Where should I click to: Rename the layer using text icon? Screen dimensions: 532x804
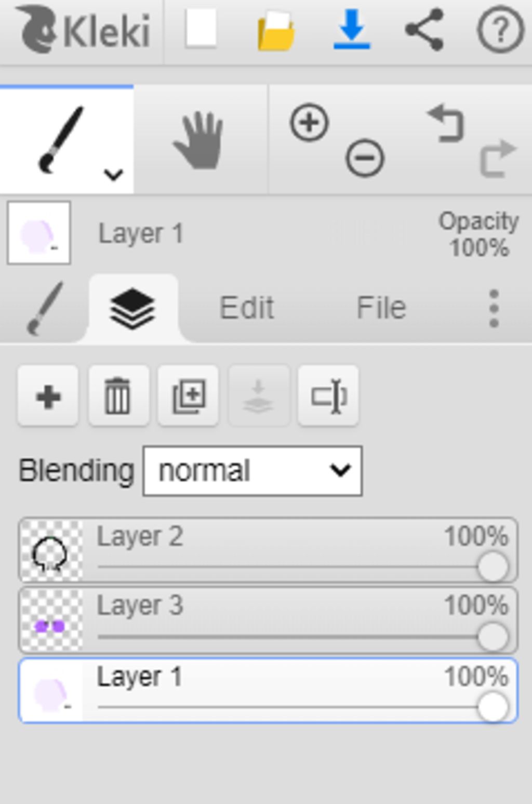coord(328,397)
